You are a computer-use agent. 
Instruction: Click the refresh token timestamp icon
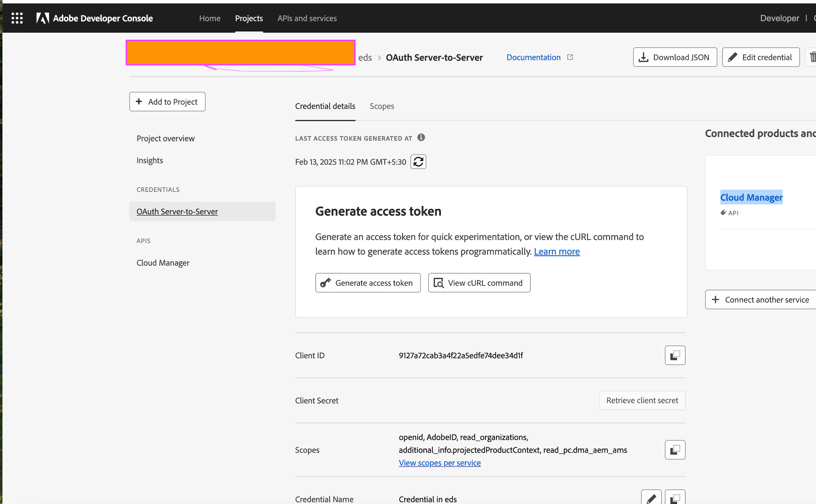coord(418,162)
